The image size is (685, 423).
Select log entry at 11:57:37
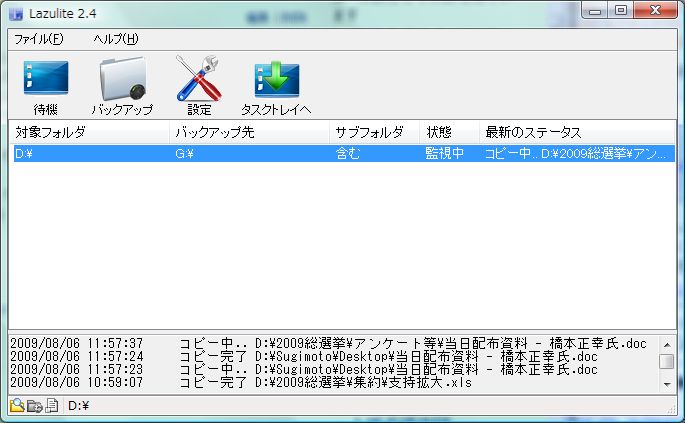[x=328, y=343]
